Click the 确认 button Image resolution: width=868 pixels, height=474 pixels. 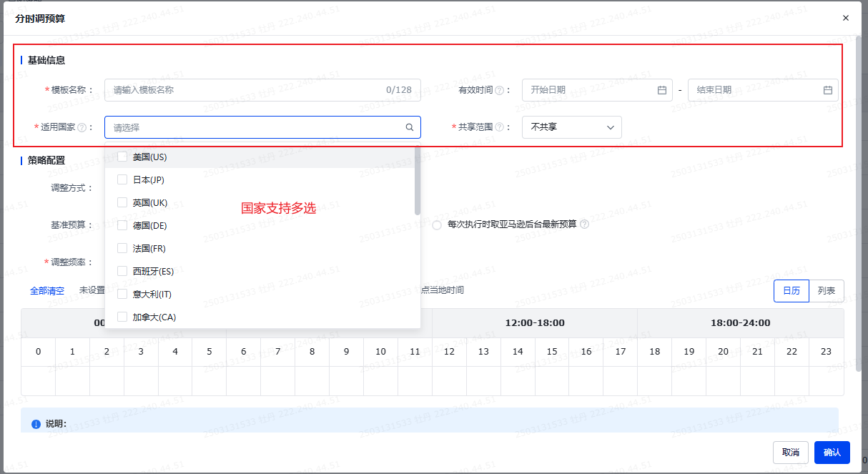coord(832,453)
